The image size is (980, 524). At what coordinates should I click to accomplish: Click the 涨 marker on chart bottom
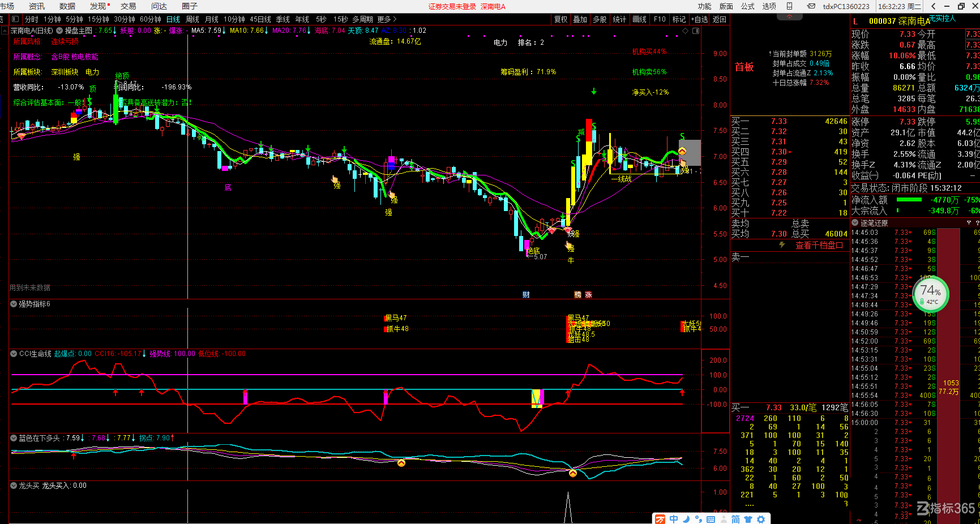[x=588, y=295]
